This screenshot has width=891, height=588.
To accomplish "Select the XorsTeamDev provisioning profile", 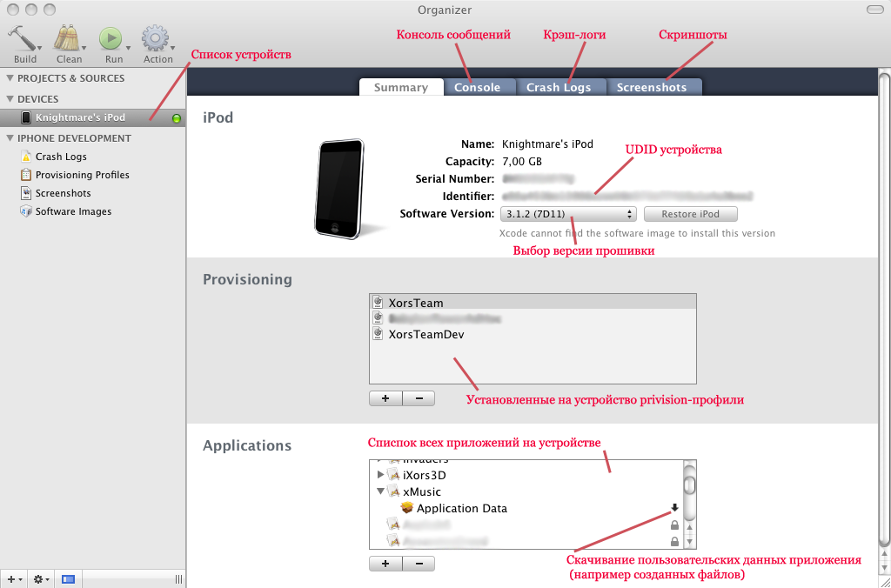I will [533, 334].
